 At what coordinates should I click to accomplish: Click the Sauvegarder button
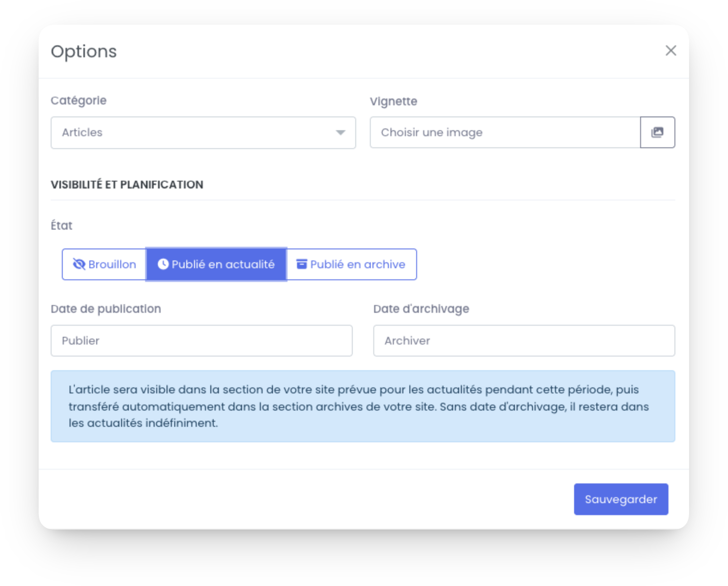pos(621,499)
